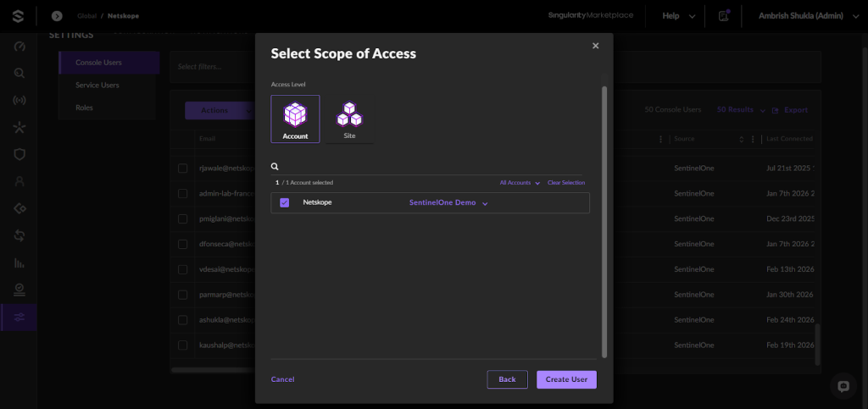The width and height of the screenshot is (868, 409).
Task: Open the Sentinels shield icon in sidebar
Action: 19,154
